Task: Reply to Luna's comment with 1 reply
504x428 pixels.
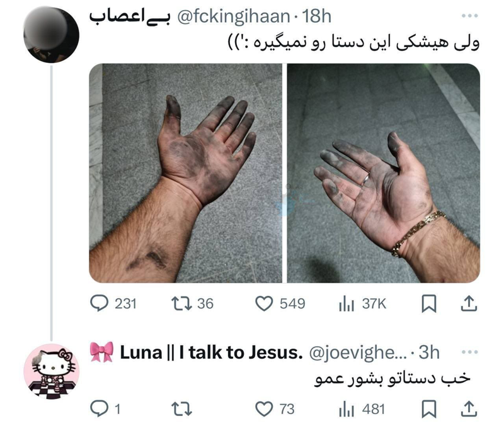Action: click(x=100, y=408)
